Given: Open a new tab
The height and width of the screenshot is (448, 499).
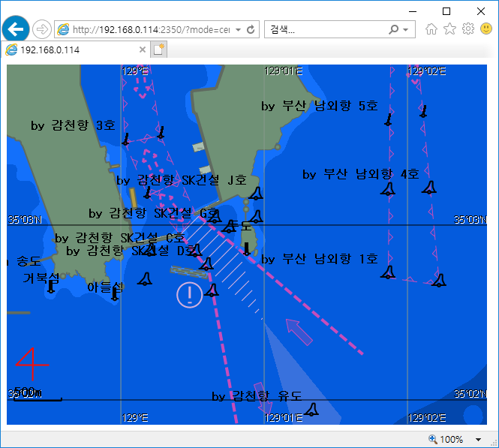Looking at the screenshot, I should (158, 50).
